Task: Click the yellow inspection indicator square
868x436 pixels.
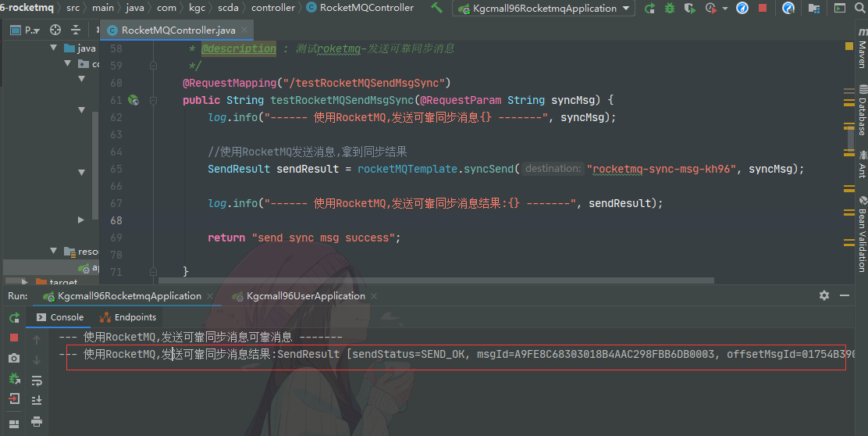Action: coord(848,46)
